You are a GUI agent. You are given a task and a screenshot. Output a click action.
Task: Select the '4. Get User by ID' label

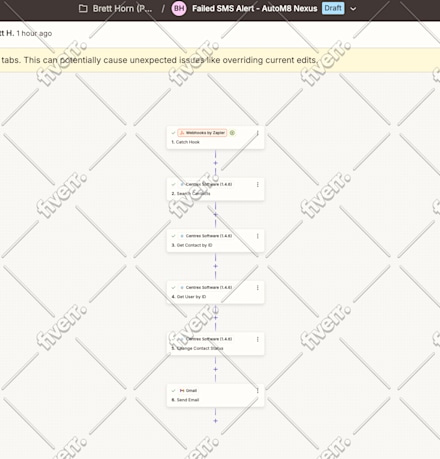point(189,297)
